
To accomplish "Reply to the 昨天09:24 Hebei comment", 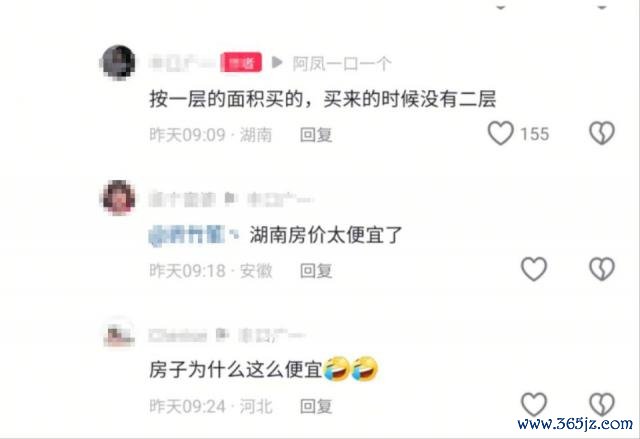I will coord(316,406).
